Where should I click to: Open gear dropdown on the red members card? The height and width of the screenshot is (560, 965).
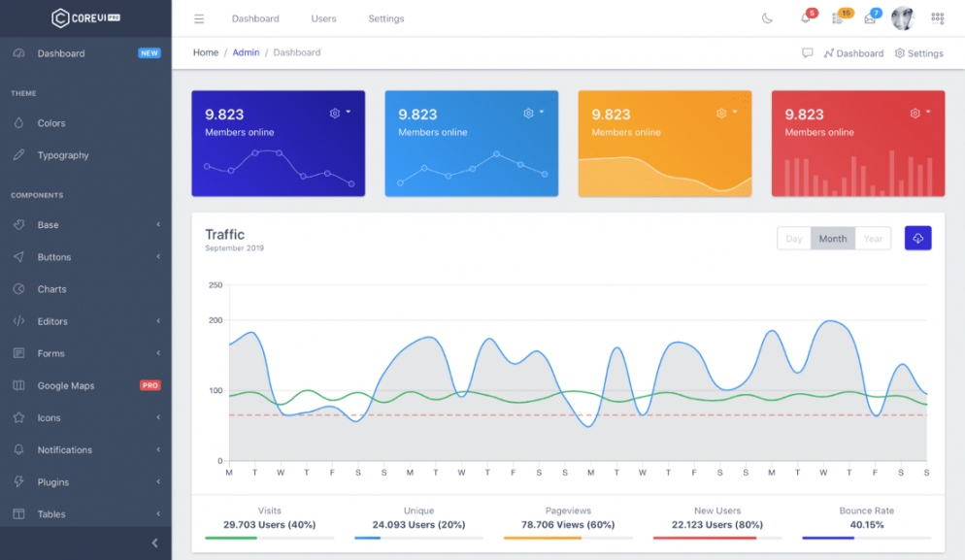(919, 113)
